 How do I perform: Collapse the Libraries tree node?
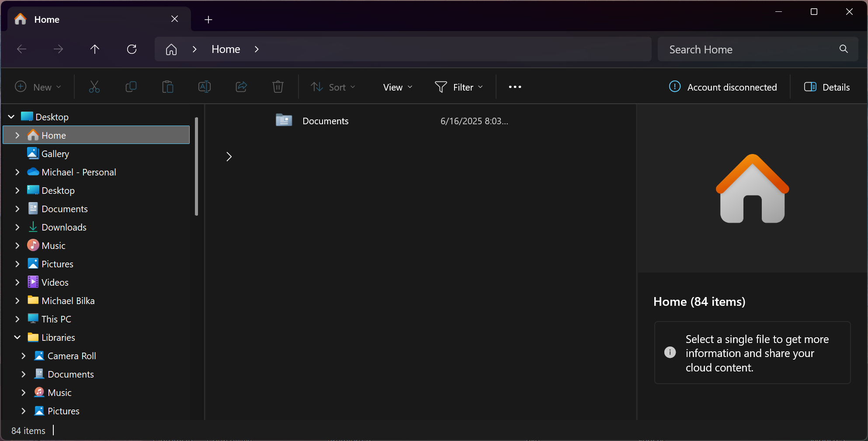point(17,337)
